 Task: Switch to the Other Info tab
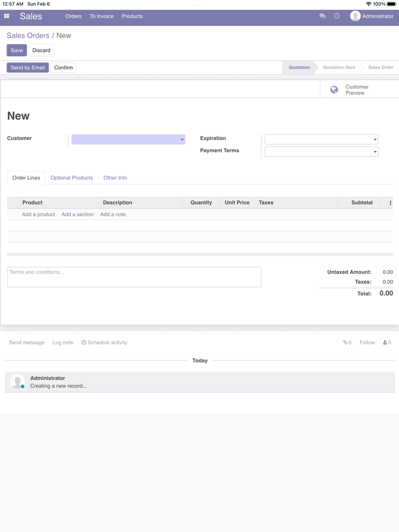point(115,178)
